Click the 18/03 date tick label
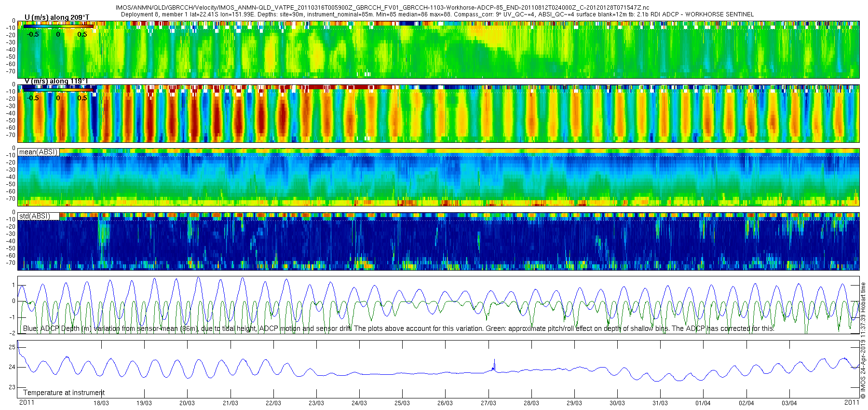Image resolution: width=868 pixels, height=410 pixels. (101, 403)
